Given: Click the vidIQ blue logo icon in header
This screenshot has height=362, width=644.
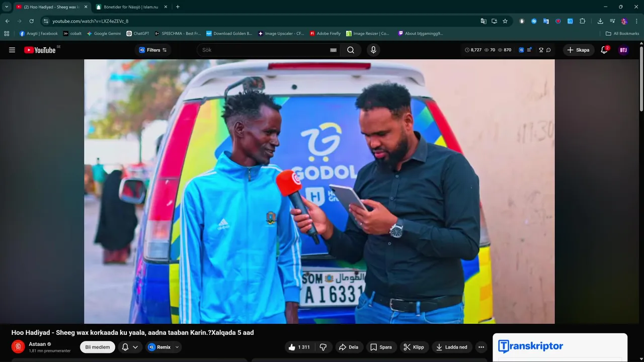Looking at the screenshot, I should (x=521, y=50).
